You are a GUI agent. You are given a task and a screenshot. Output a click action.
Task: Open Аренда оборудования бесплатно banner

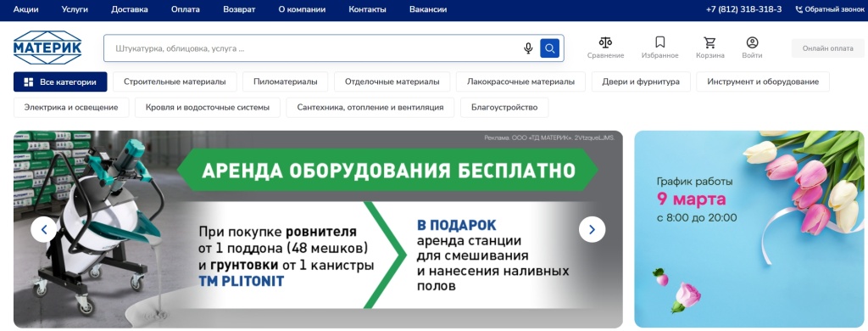click(x=319, y=229)
